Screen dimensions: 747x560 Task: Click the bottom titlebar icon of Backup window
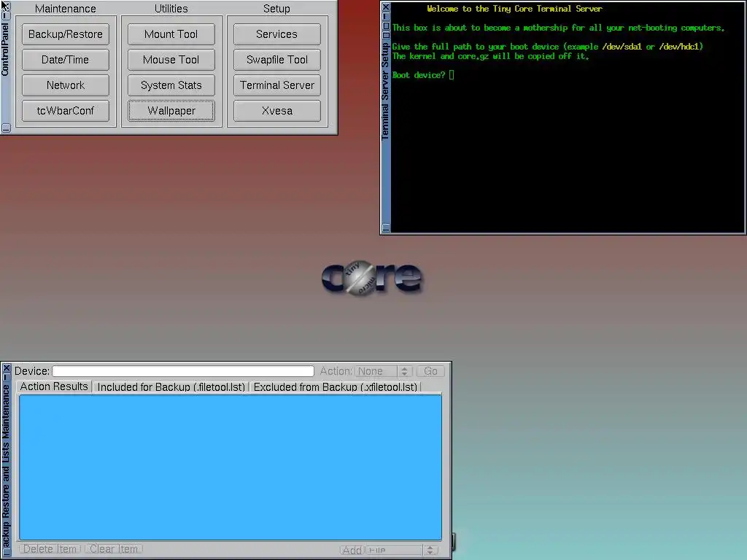coord(6,553)
